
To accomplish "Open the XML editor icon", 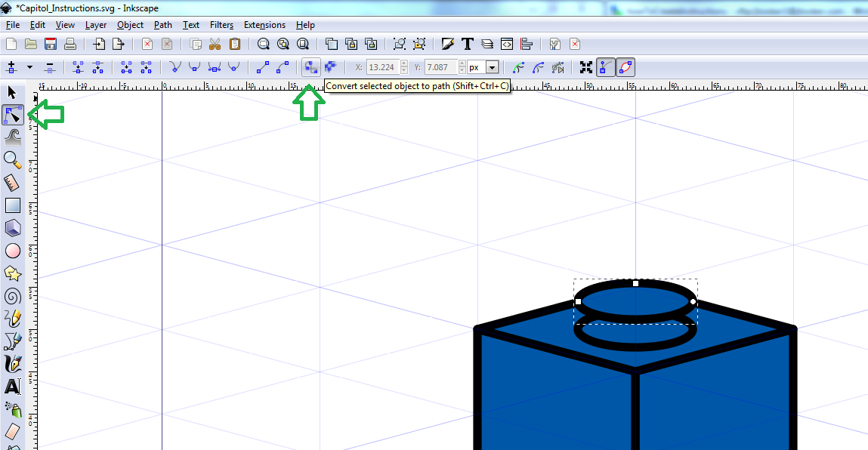I will click(x=506, y=45).
